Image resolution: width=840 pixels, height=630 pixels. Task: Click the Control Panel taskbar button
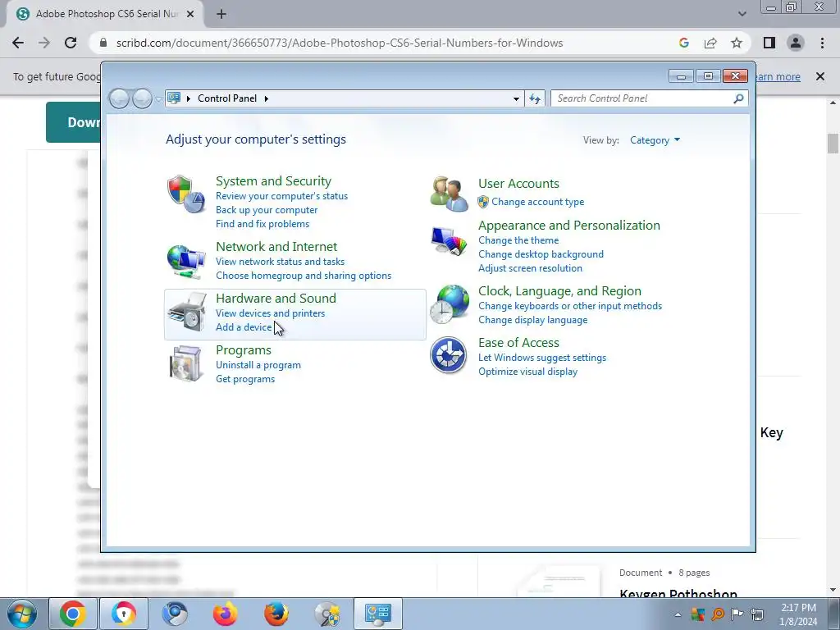(377, 614)
